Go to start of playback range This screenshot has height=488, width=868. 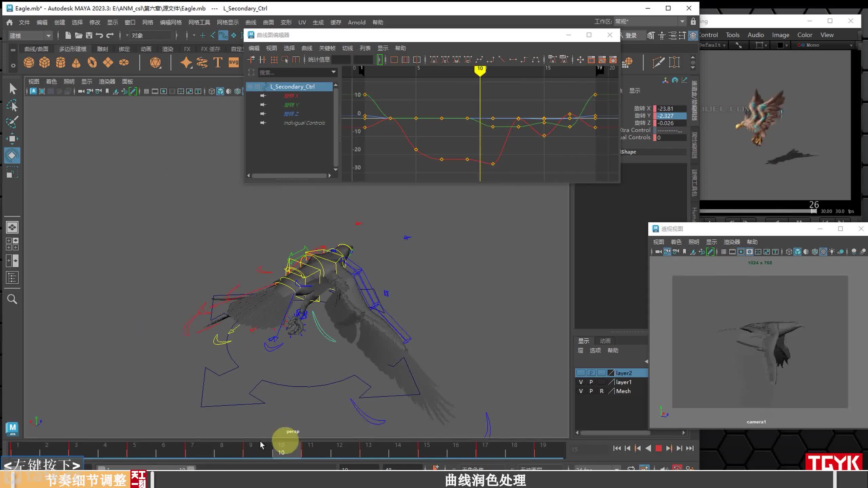[x=617, y=448]
